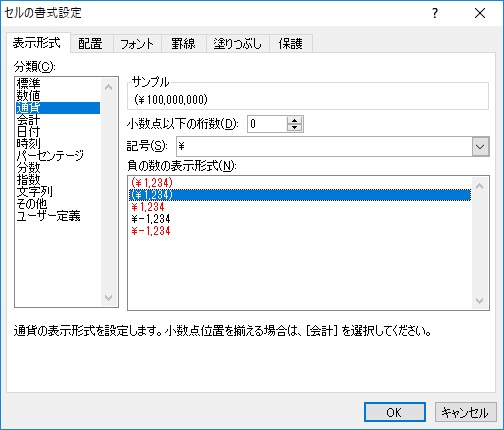This screenshot has height=430, width=504.
Task: Select 数値 in the category list
Action: coord(58,96)
